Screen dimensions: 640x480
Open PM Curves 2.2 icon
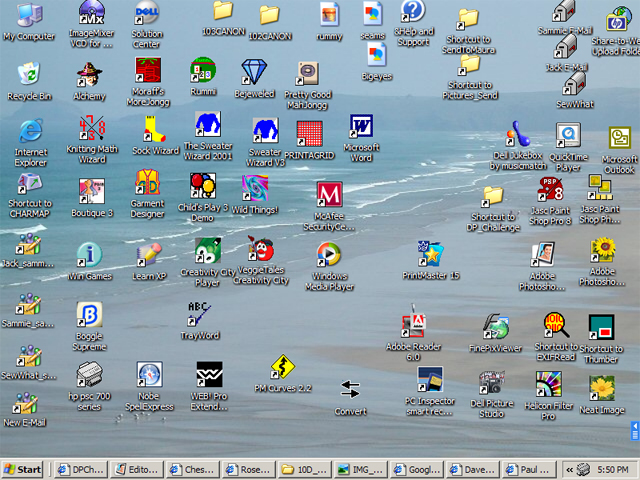pos(282,367)
